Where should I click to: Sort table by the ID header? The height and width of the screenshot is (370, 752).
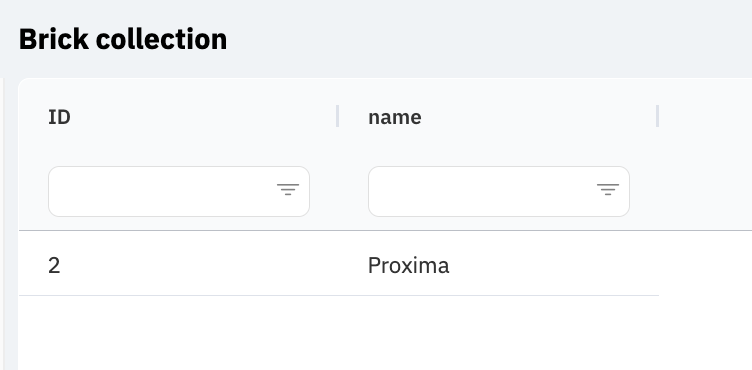point(59,117)
